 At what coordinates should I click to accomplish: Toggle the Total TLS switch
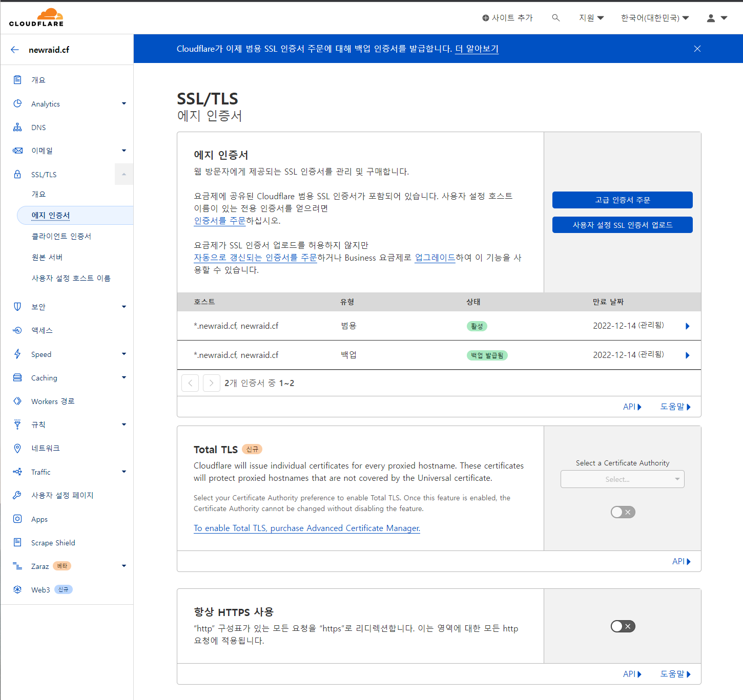[623, 512]
